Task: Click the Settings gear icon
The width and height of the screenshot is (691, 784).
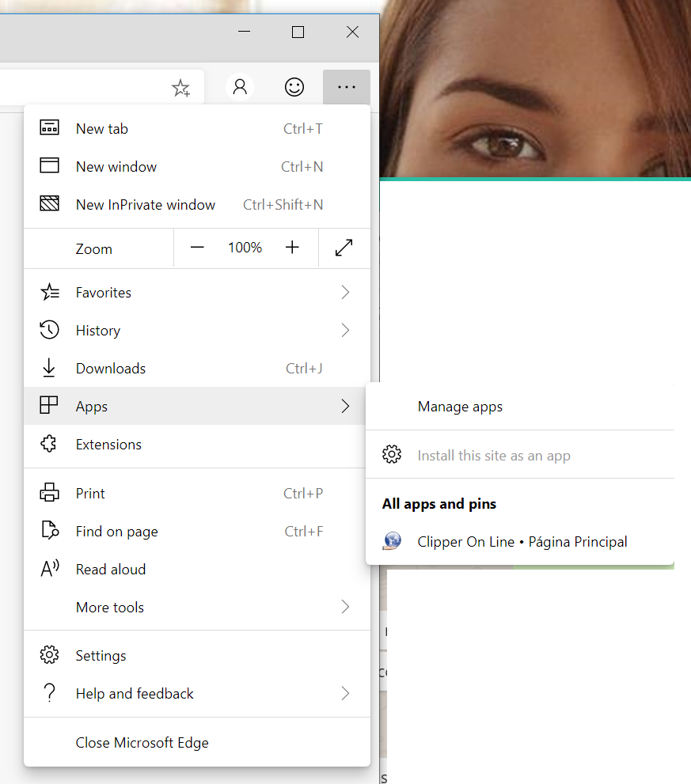Action: coord(49,656)
